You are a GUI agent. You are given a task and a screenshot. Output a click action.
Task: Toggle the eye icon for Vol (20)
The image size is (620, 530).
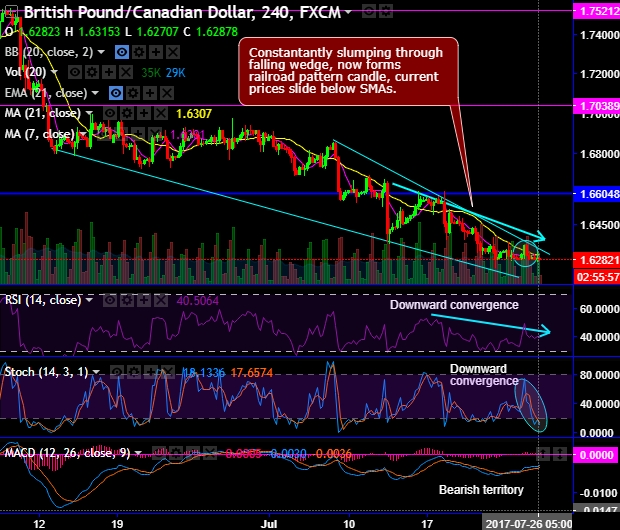(x=75, y=72)
